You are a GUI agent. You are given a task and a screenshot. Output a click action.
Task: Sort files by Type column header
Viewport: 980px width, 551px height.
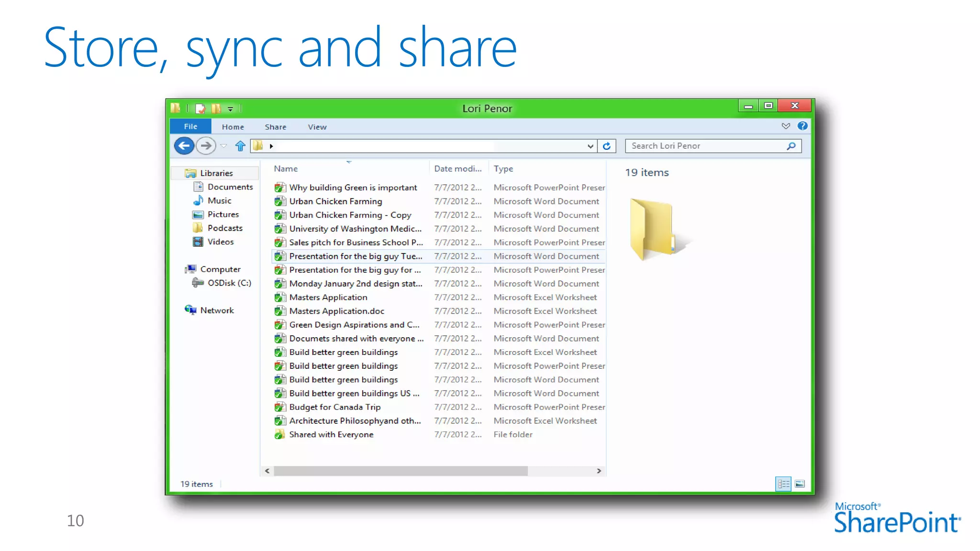click(503, 169)
